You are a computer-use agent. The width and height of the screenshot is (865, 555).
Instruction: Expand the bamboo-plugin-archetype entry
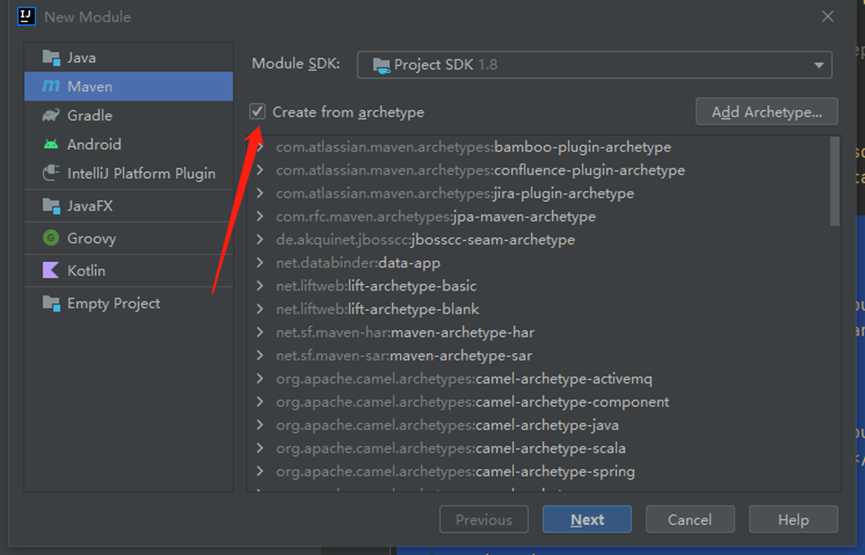[260, 147]
